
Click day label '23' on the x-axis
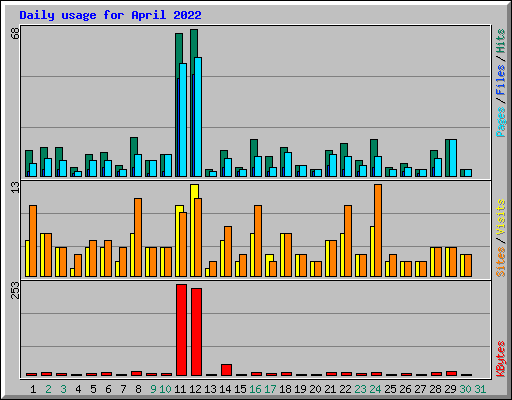(360, 389)
